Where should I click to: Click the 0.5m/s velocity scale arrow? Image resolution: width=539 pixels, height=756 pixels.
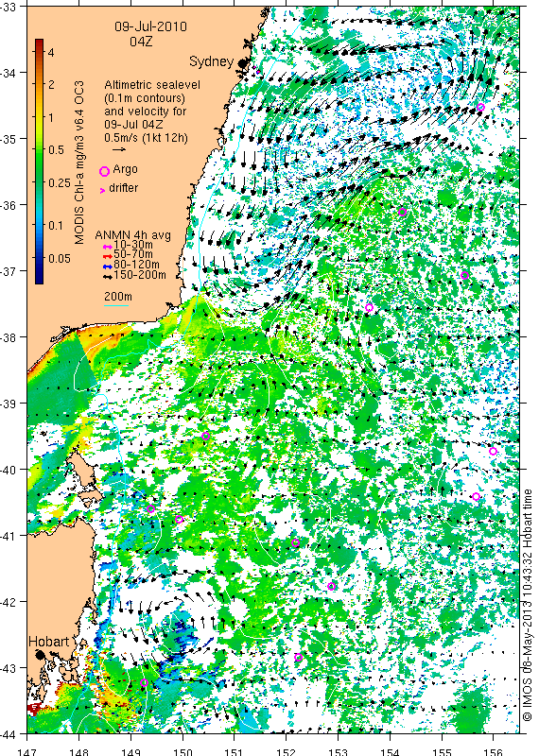coord(119,149)
